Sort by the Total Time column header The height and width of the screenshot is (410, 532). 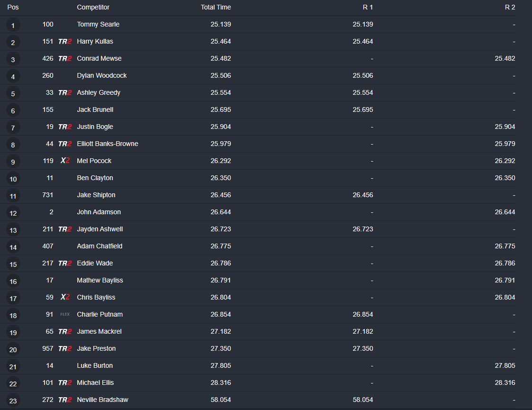point(216,8)
